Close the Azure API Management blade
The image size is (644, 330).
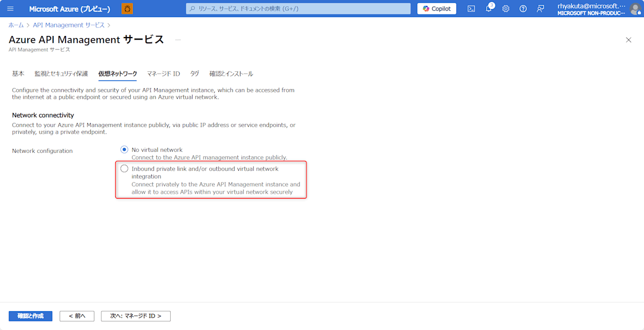[x=628, y=40]
